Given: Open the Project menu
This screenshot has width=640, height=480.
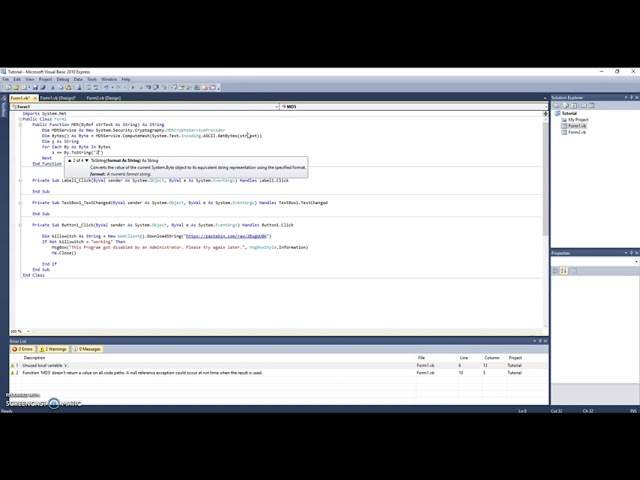Looking at the screenshot, I should pyautogui.click(x=45, y=79).
